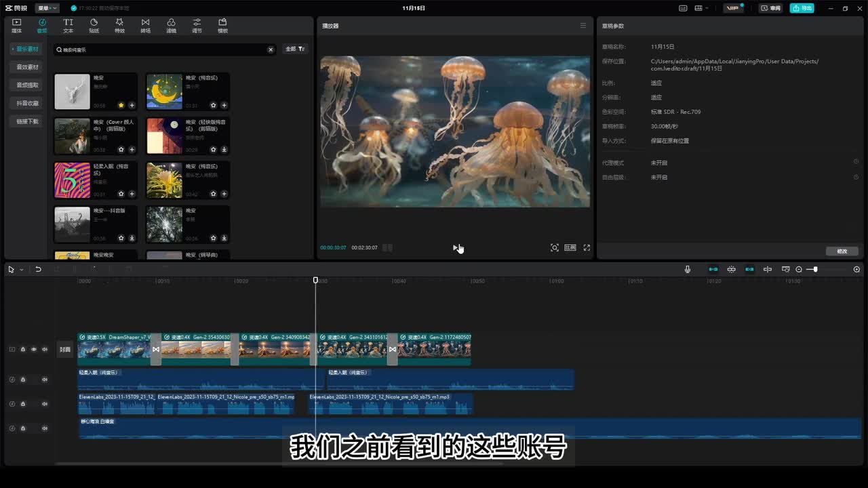
Task: Select 音效素材 in the audio sidebar
Action: (28, 67)
